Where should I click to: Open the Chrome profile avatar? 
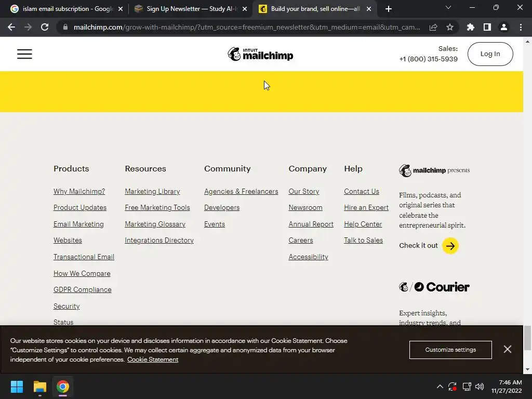pyautogui.click(x=504, y=27)
